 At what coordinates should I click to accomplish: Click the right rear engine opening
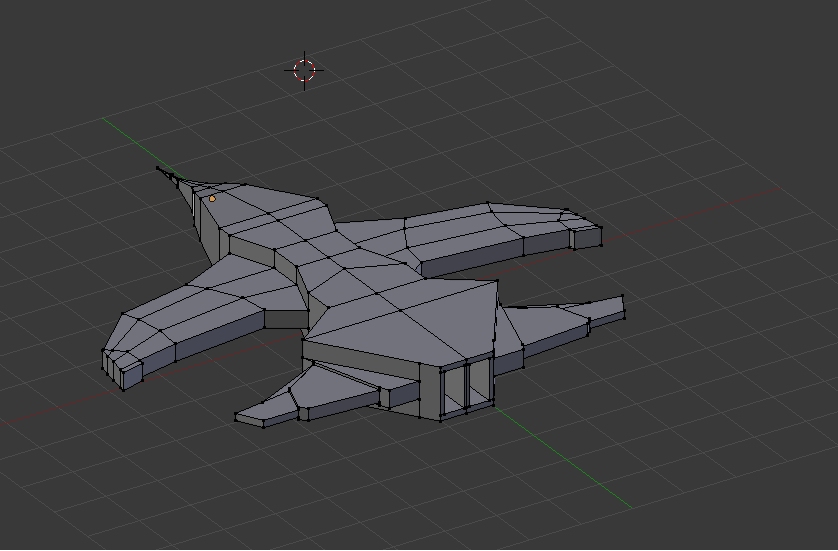coord(478,381)
